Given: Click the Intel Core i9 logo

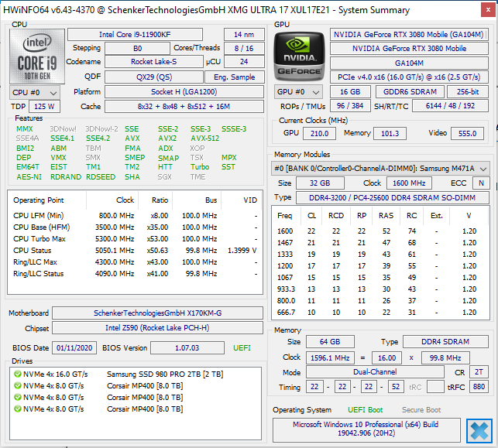Looking at the screenshot, I should point(37,56).
